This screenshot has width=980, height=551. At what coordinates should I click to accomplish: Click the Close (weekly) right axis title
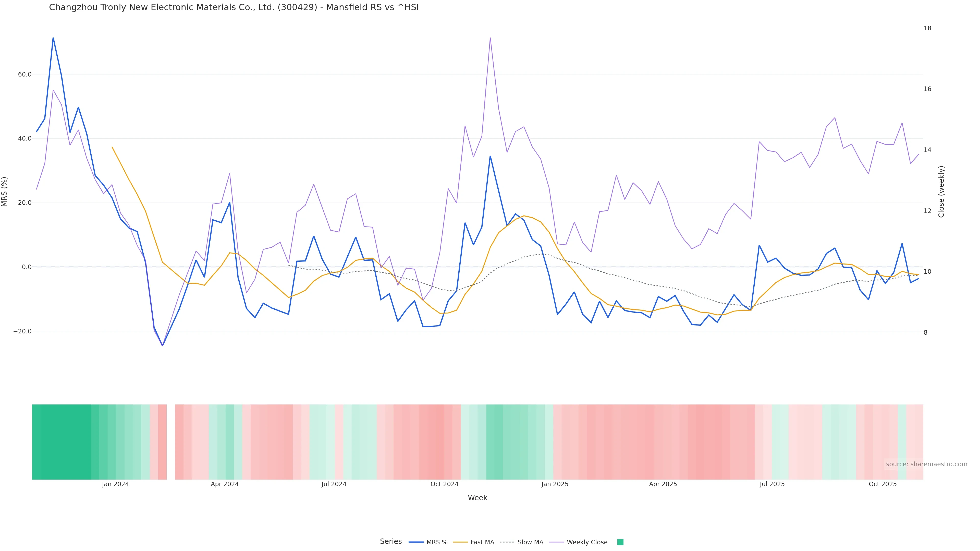(941, 192)
